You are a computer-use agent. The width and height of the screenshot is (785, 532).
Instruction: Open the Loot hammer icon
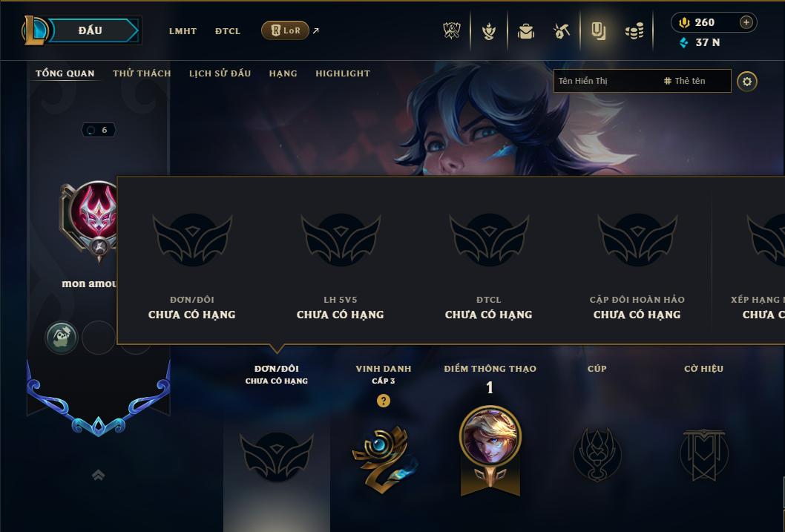pyautogui.click(x=562, y=31)
